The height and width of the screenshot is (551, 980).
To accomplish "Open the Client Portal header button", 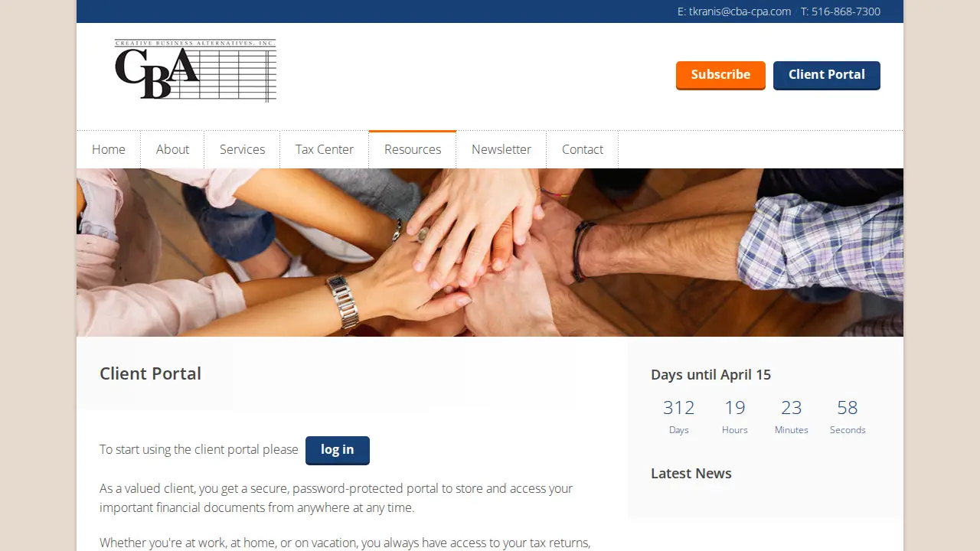I will [x=827, y=75].
